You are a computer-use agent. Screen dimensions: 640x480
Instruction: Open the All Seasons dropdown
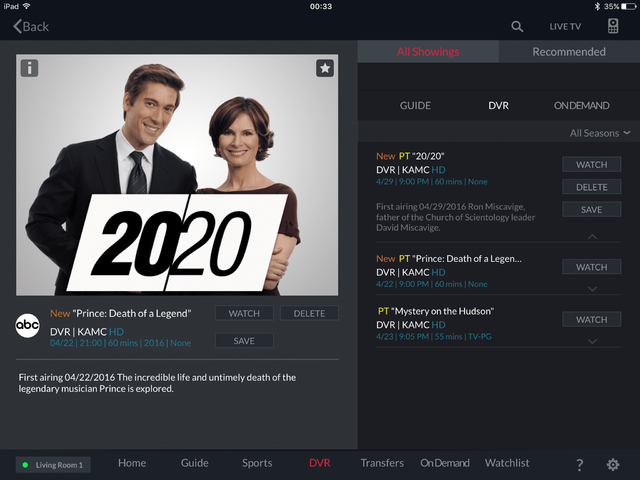tap(600, 133)
